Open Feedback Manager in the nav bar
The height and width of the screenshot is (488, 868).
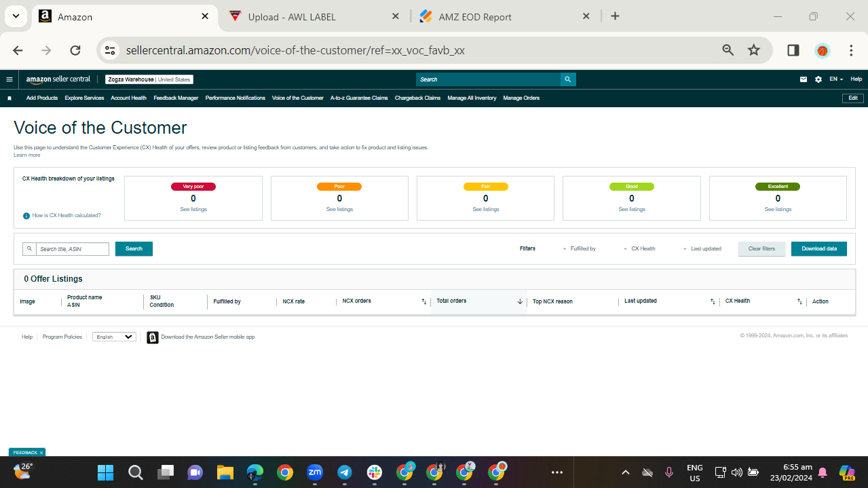[176, 98]
